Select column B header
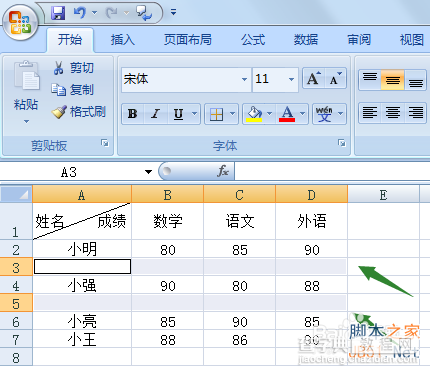 [x=168, y=195]
